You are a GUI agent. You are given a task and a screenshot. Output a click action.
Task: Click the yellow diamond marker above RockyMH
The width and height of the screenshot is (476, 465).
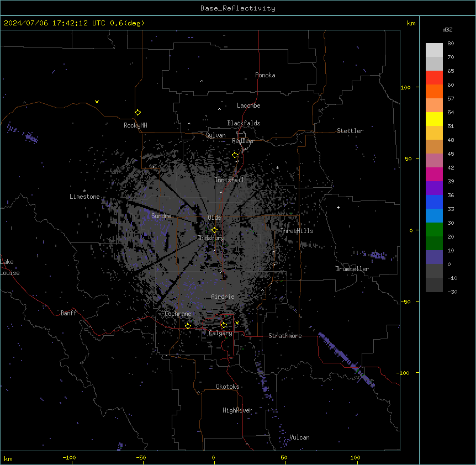[x=138, y=113]
